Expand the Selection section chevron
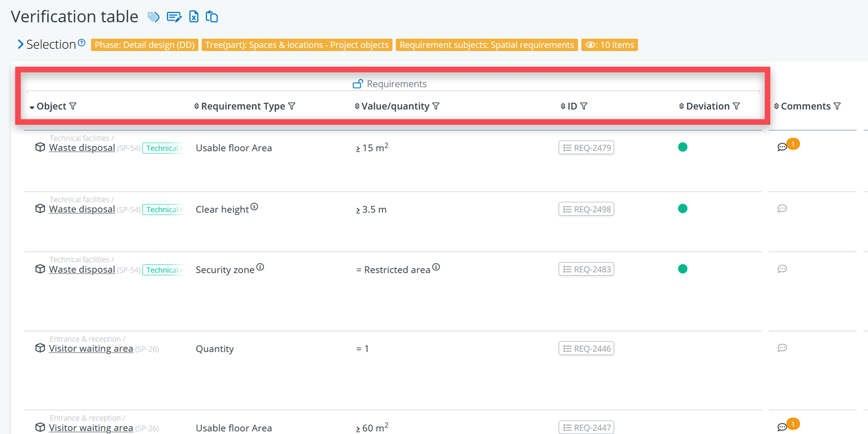This screenshot has width=868, height=434. click(x=20, y=44)
